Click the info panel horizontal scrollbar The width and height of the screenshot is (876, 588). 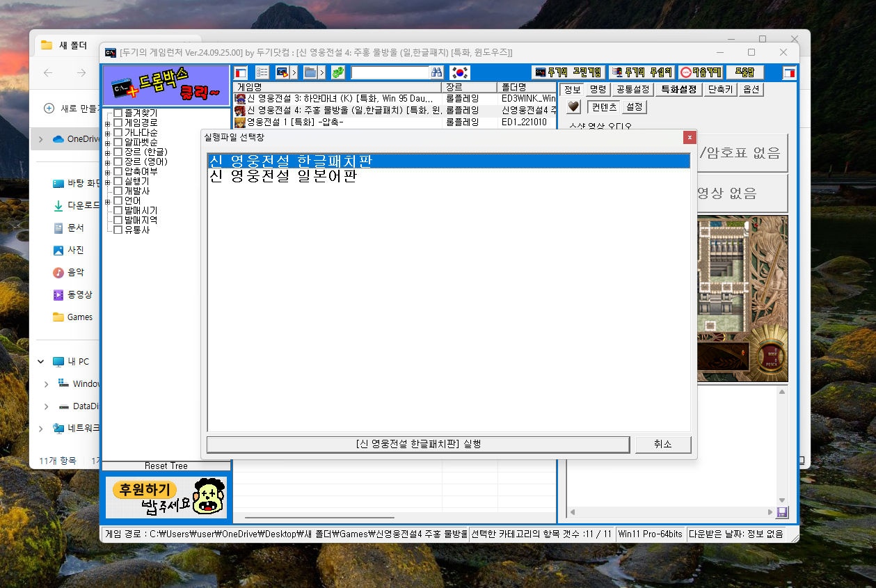tap(672, 513)
